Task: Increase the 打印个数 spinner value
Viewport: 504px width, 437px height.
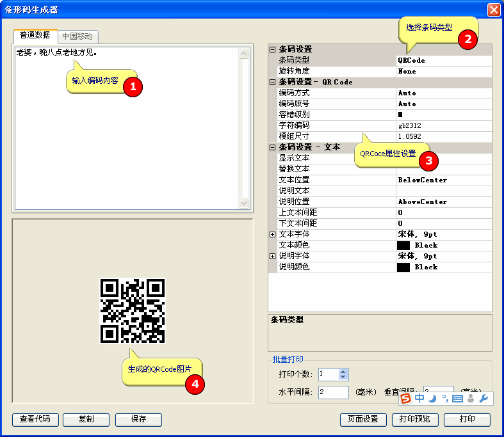Action: pyautogui.click(x=343, y=372)
